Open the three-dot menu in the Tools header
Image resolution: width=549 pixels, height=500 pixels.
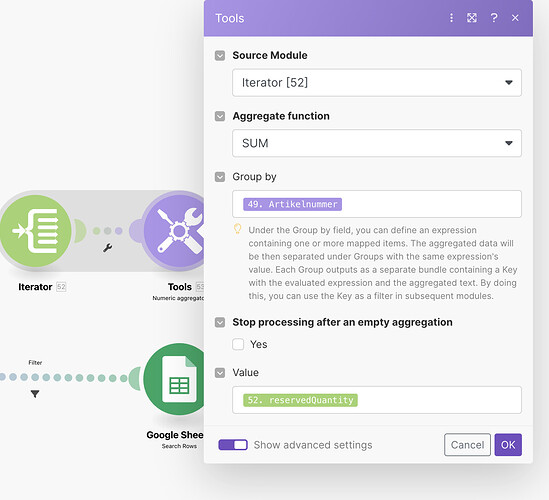(x=451, y=18)
